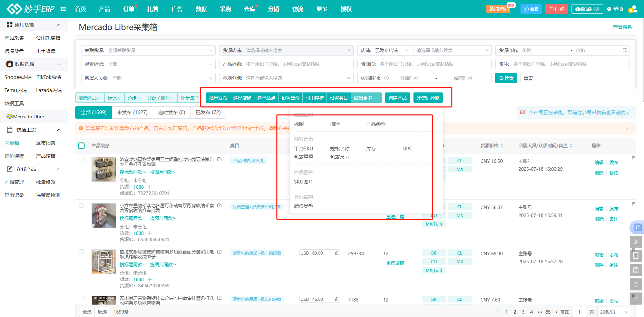
Task: Expand the 编辑更多 dropdown button
Action: pyautogui.click(x=366, y=98)
